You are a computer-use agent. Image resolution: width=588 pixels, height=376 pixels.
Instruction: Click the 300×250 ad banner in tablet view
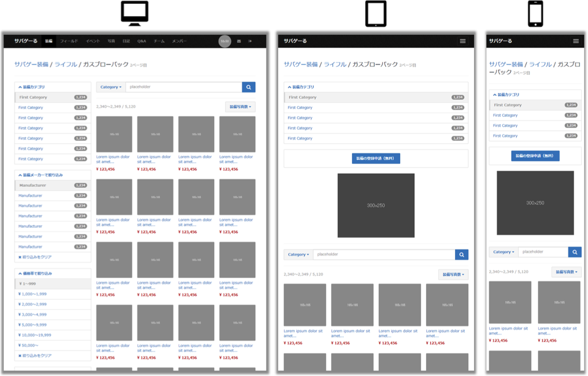pos(376,205)
